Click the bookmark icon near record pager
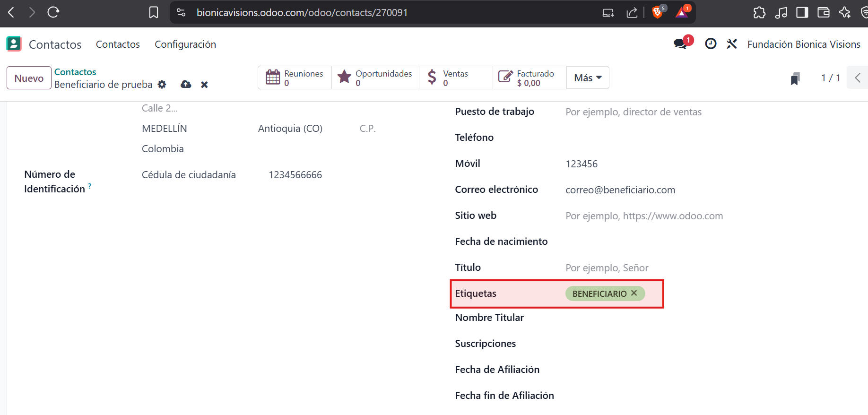The height and width of the screenshot is (415, 868). tap(795, 78)
